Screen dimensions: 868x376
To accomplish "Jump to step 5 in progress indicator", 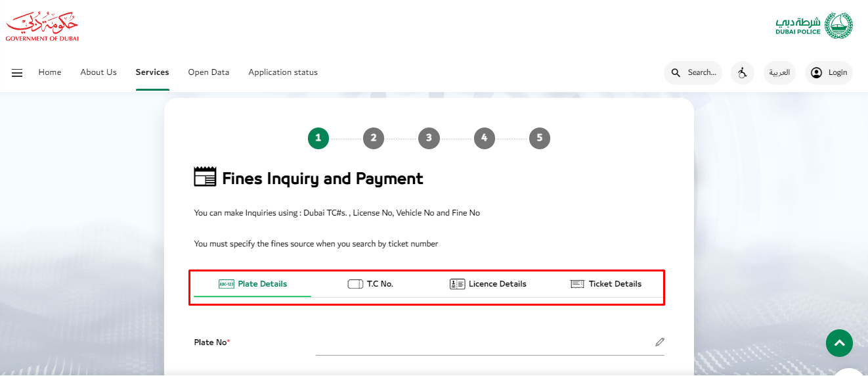I will (539, 138).
